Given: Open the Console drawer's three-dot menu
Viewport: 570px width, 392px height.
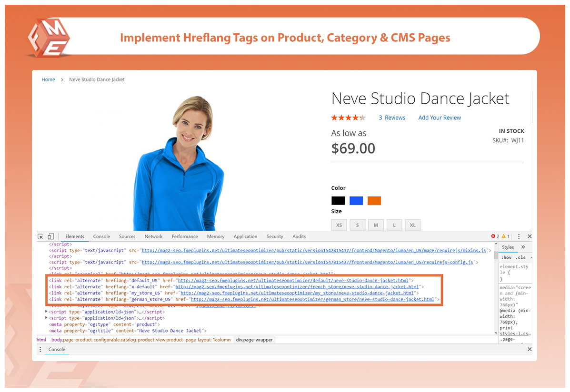Looking at the screenshot, I should (40, 349).
